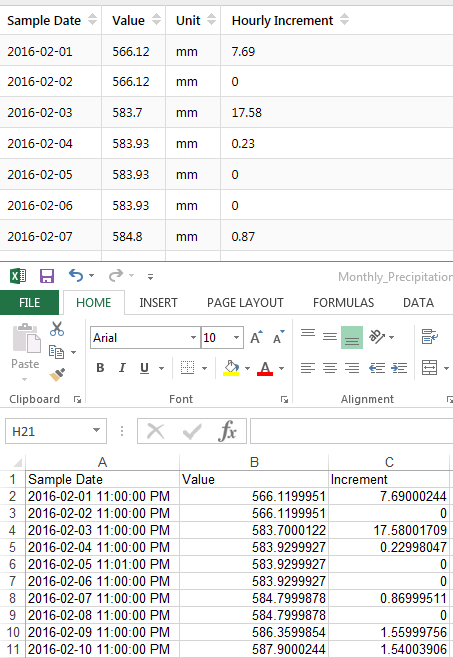This screenshot has width=453, height=658.
Task: Toggle italic formatting
Action: click(122, 368)
